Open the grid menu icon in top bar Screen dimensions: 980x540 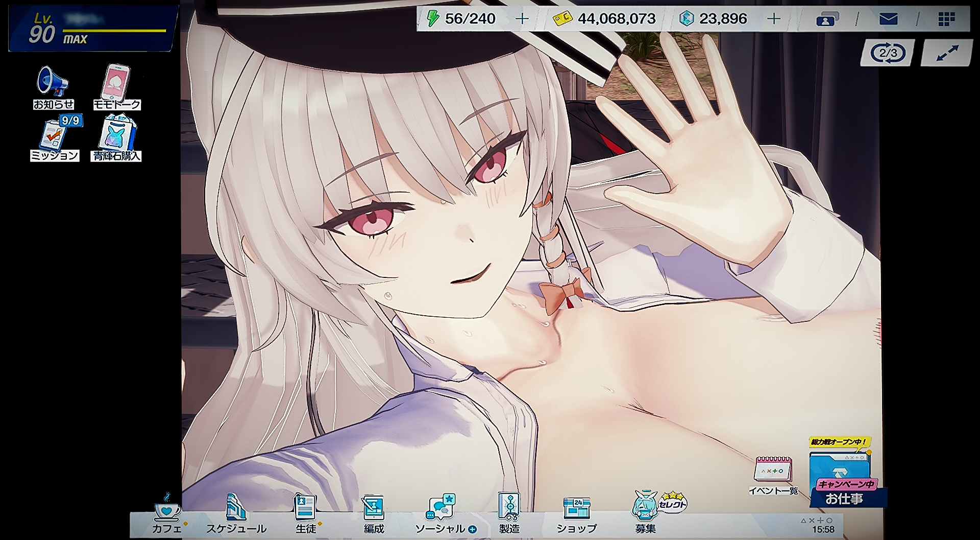click(946, 19)
